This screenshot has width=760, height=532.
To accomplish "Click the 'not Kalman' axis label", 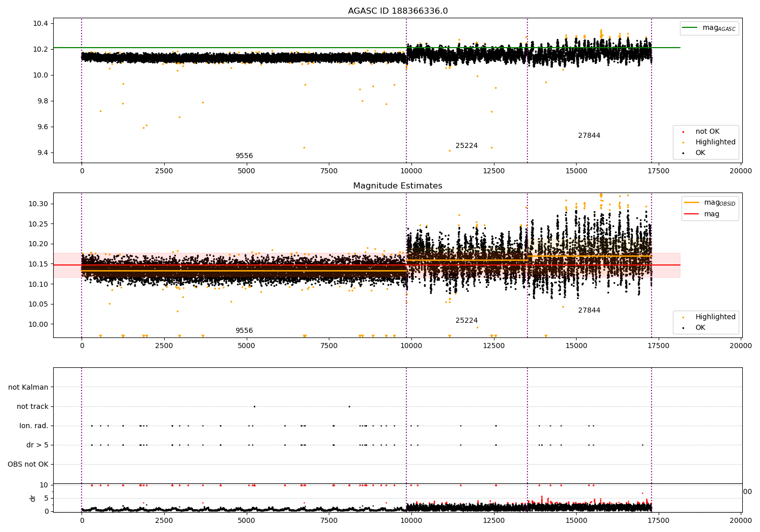I will [x=28, y=388].
